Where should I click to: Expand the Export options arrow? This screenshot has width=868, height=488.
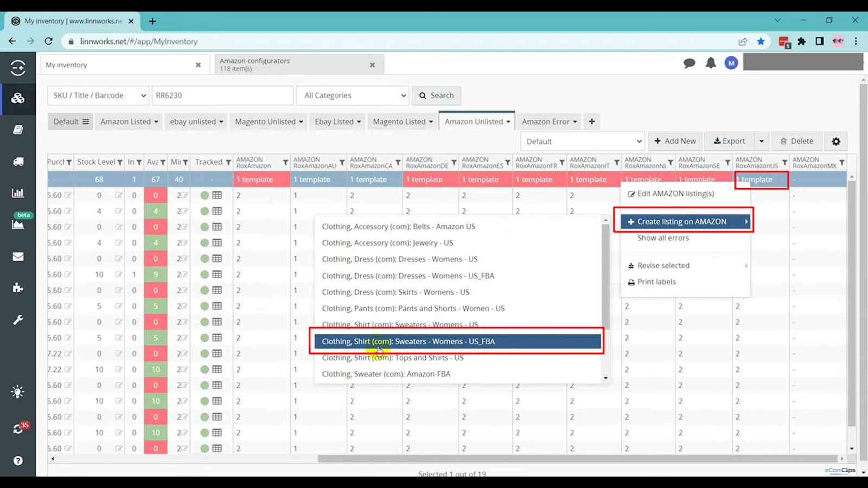click(761, 141)
